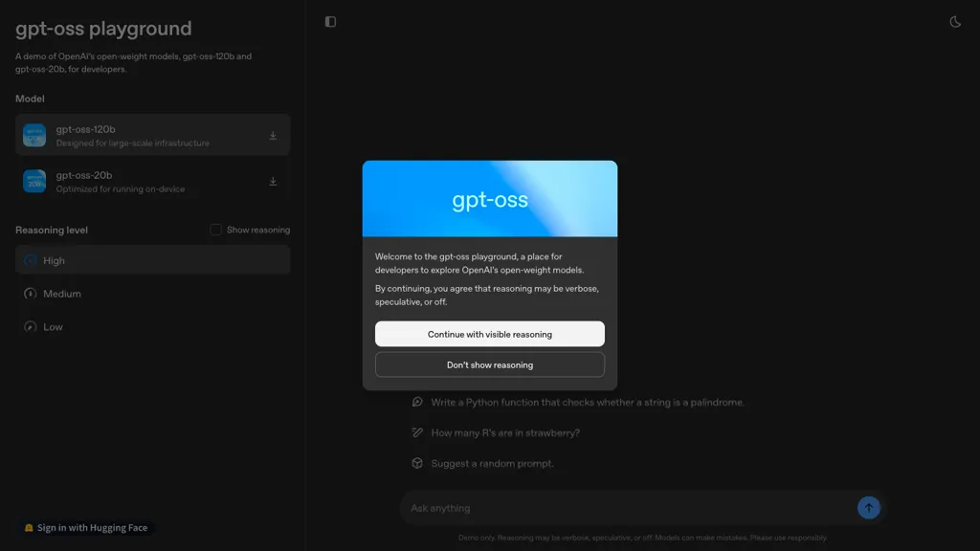980x551 pixels.
Task: Click the random prompt dice icon
Action: click(x=417, y=463)
